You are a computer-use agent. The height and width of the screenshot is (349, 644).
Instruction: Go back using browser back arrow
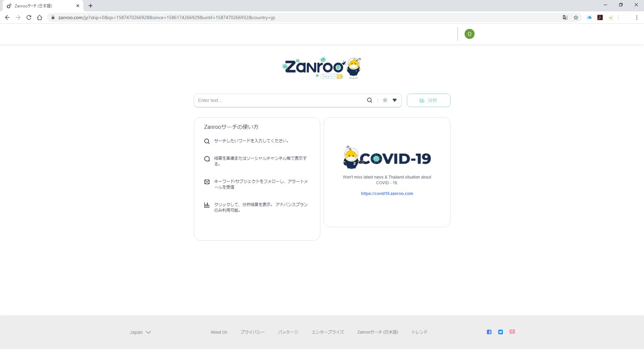7,17
